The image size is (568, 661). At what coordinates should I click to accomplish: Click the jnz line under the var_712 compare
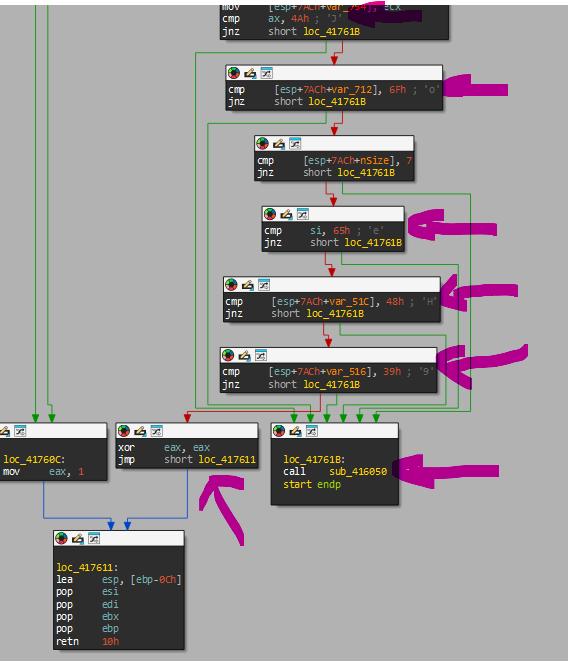297,102
